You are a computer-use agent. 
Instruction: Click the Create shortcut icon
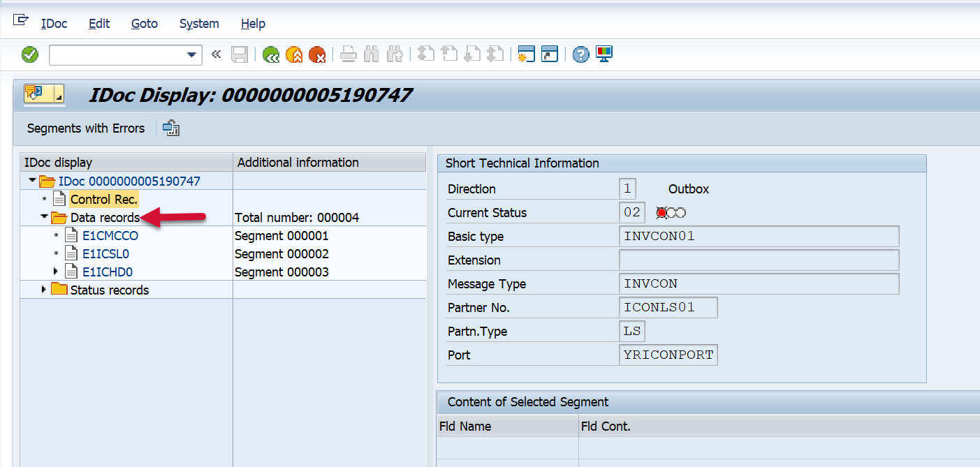coord(550,54)
